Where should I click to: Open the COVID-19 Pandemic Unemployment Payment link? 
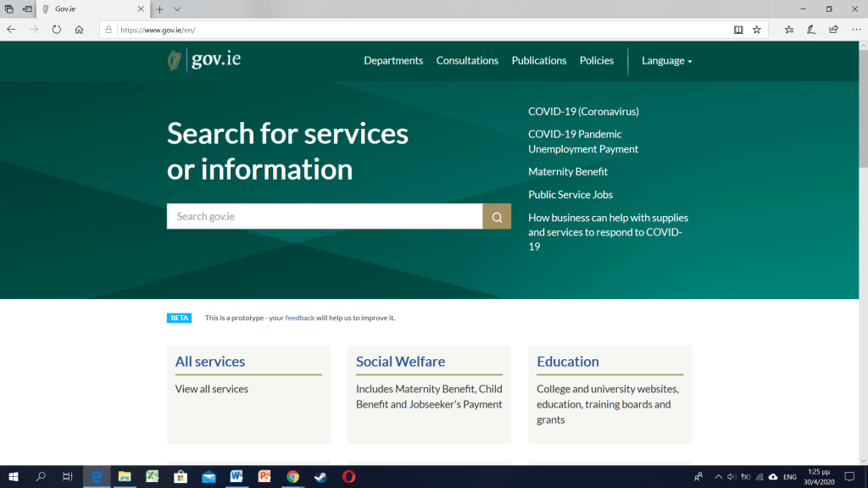[x=582, y=141]
